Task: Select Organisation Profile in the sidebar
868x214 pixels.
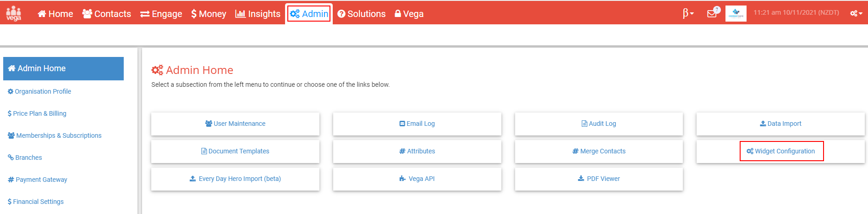Action: (x=39, y=91)
